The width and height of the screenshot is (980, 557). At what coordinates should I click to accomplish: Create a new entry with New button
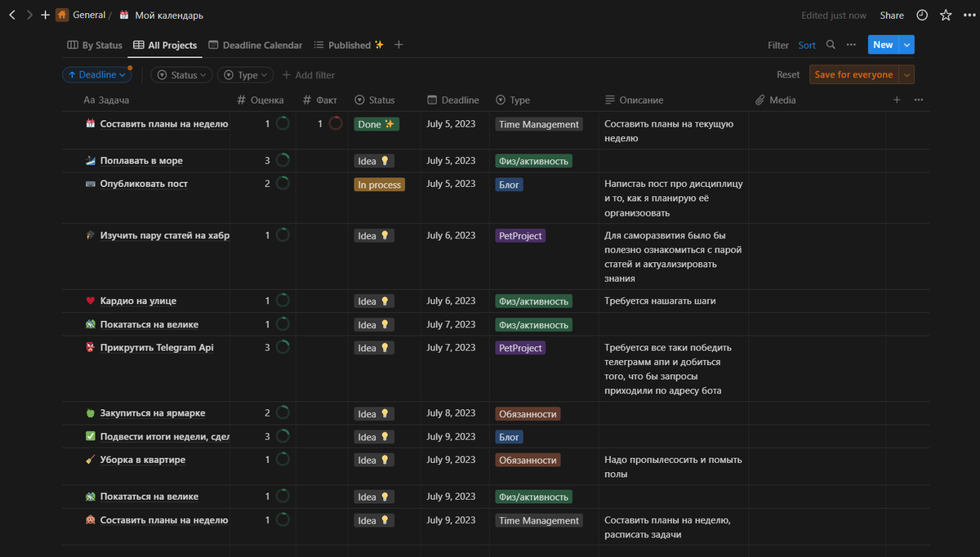coord(883,45)
